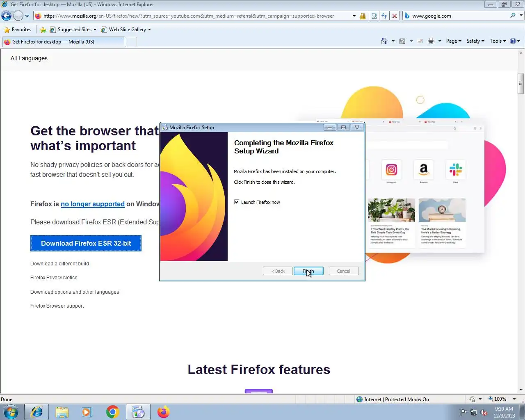525x420 pixels.
Task: Open the Firefox Browser support link
Action: pyautogui.click(x=57, y=306)
